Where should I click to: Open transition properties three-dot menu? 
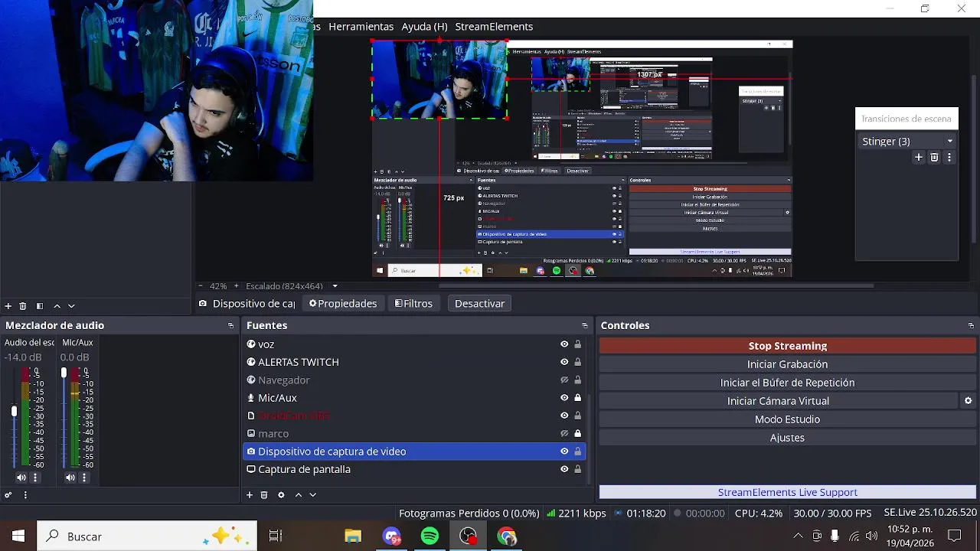[949, 158]
